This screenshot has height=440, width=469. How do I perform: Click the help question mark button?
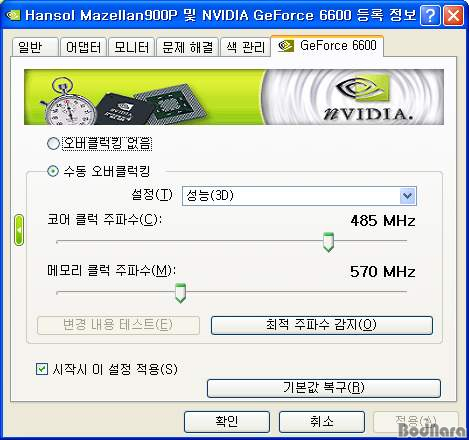[430, 15]
